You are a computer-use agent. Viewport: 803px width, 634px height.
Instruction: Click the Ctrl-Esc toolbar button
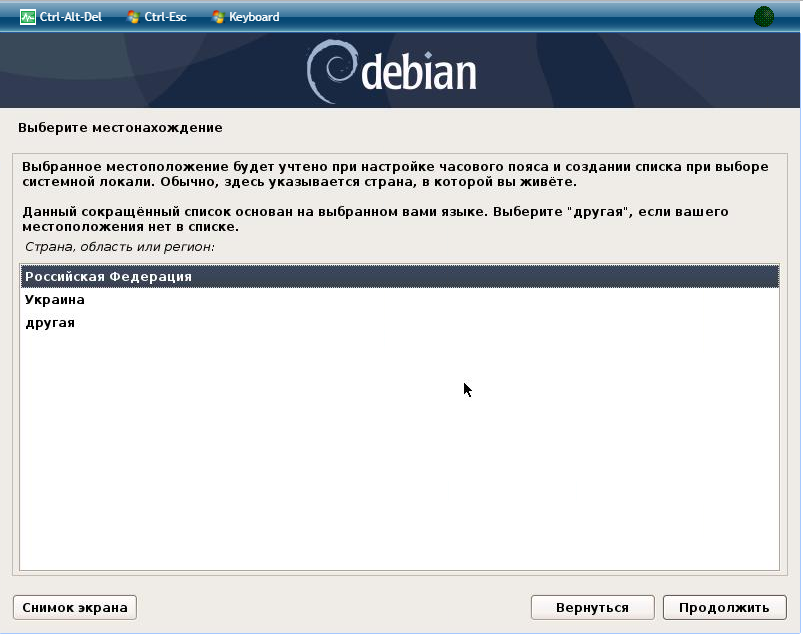tap(157, 17)
